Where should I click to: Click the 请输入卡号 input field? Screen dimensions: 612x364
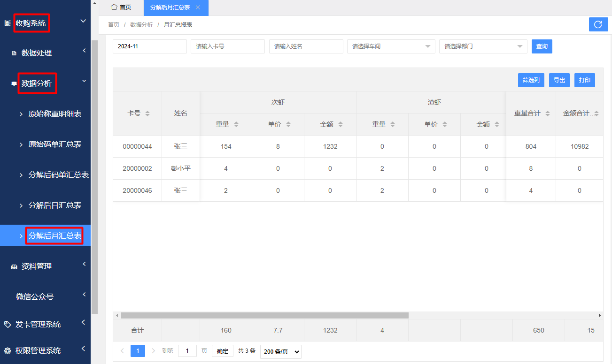[x=228, y=46]
